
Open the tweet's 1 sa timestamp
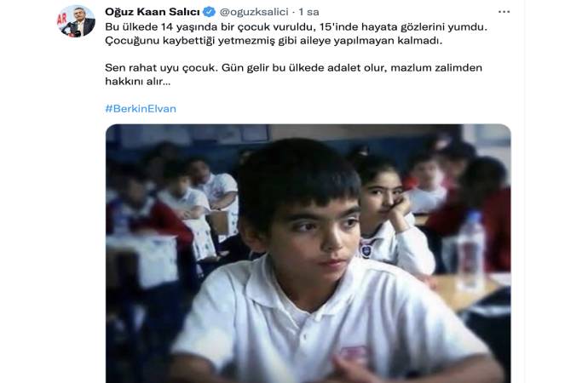coord(308,12)
